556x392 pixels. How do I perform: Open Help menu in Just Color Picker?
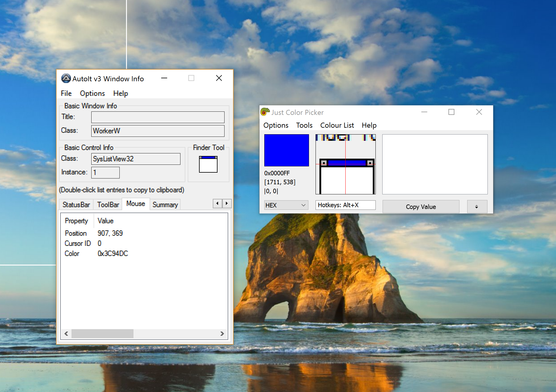(369, 125)
